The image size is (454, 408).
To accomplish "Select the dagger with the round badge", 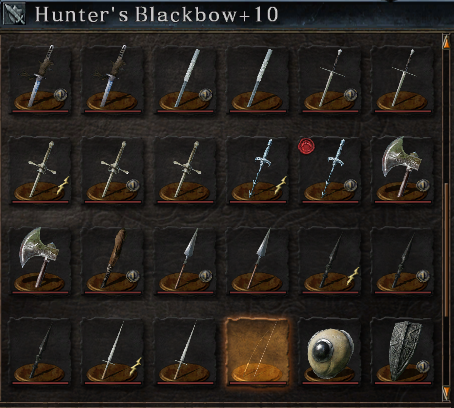I will pyautogui.click(x=40, y=79).
